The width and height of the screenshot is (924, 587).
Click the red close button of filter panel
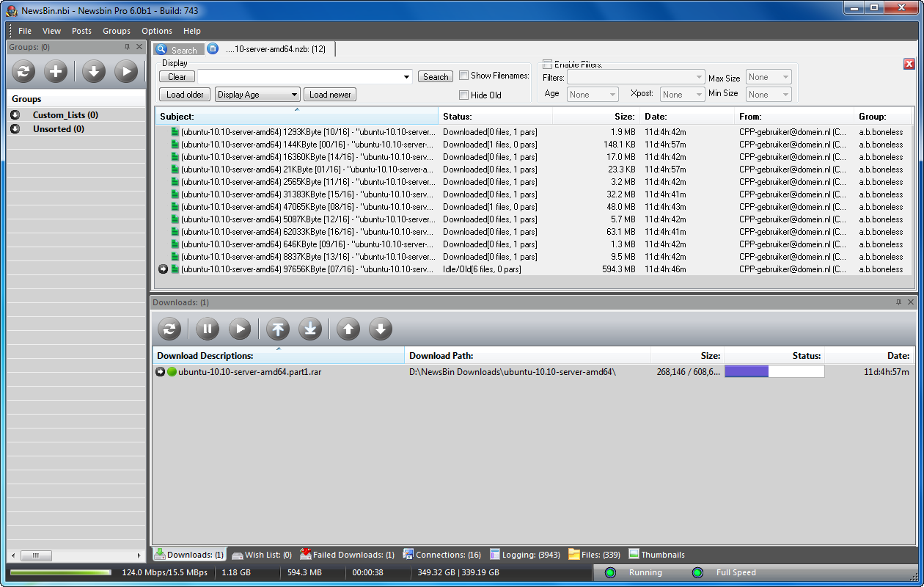point(909,64)
